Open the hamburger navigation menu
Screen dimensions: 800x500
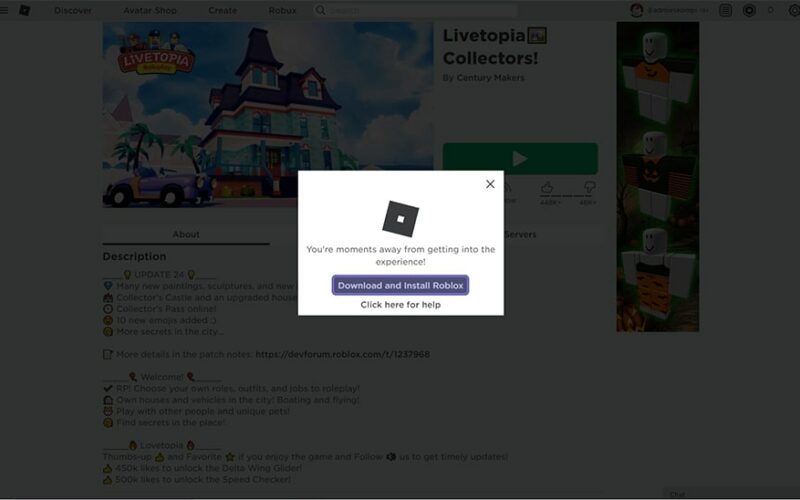point(4,10)
